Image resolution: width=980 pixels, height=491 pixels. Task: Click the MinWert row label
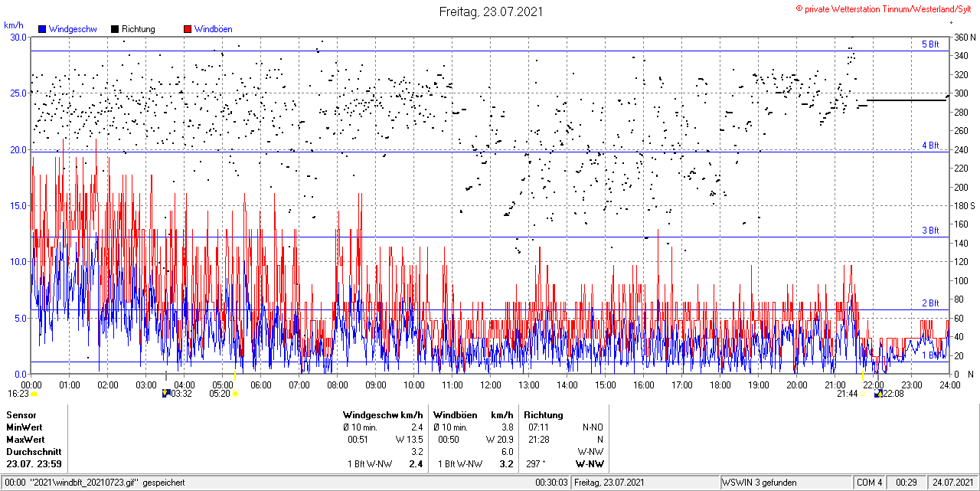24,427
